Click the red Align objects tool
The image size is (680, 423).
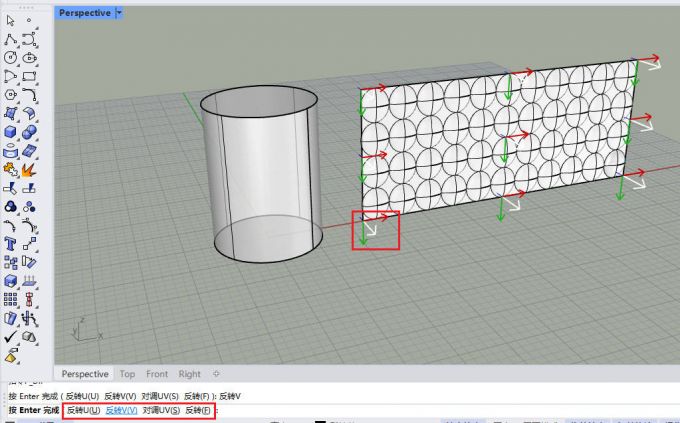pyautogui.click(x=29, y=299)
